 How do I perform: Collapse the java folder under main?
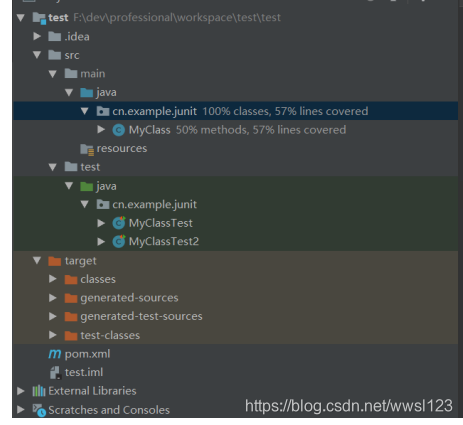(69, 92)
